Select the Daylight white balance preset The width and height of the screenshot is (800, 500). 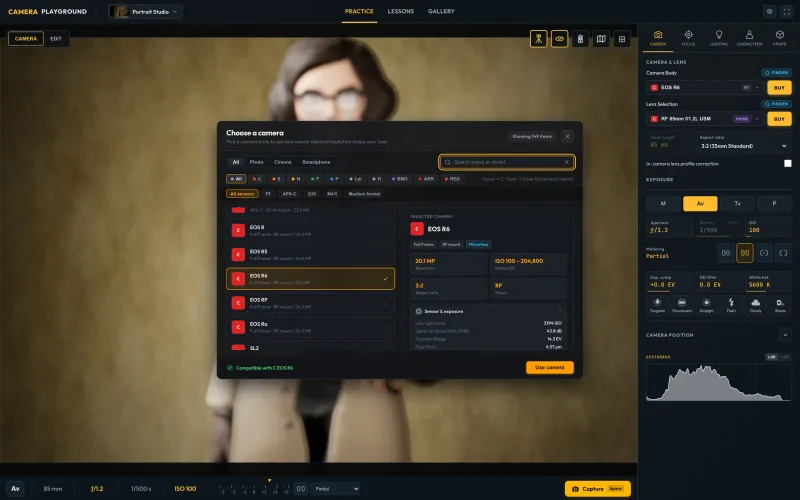tap(707, 305)
